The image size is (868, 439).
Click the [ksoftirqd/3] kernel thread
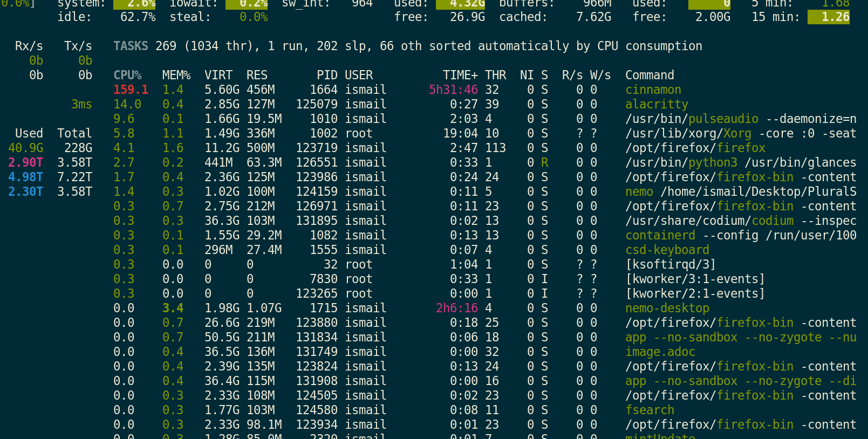671,264
